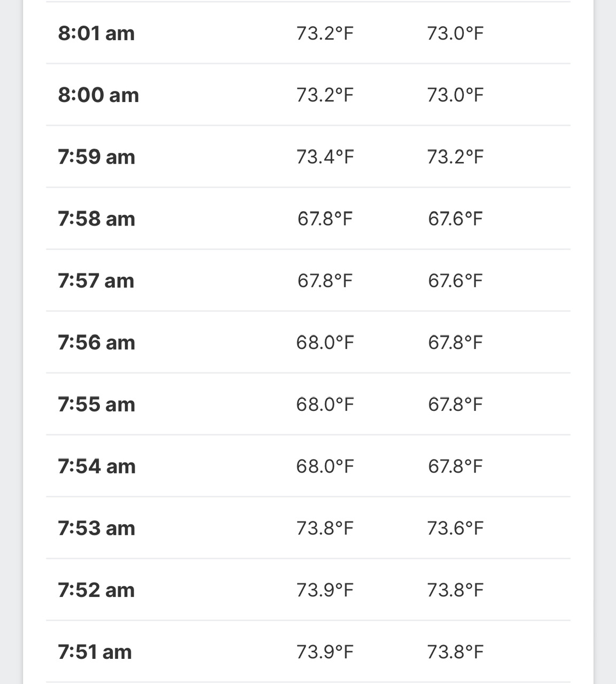Click the 7:57 am timestamp
The image size is (616, 684).
click(96, 281)
